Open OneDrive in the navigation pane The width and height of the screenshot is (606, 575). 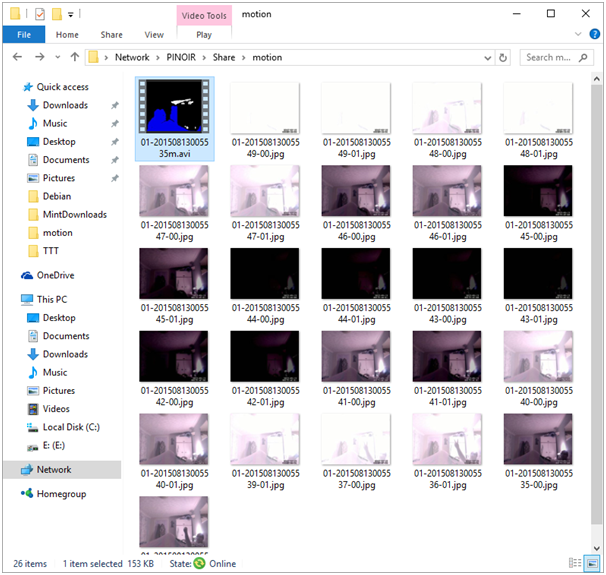(58, 275)
